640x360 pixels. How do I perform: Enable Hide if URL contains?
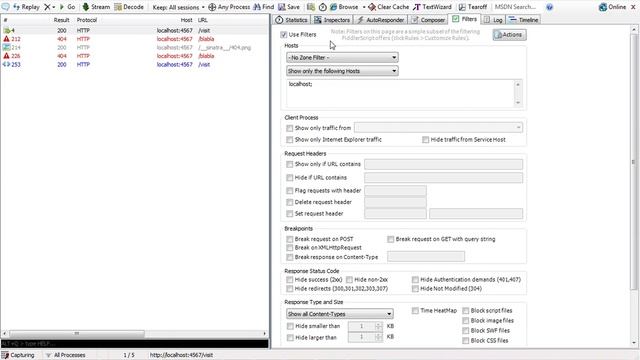point(289,178)
